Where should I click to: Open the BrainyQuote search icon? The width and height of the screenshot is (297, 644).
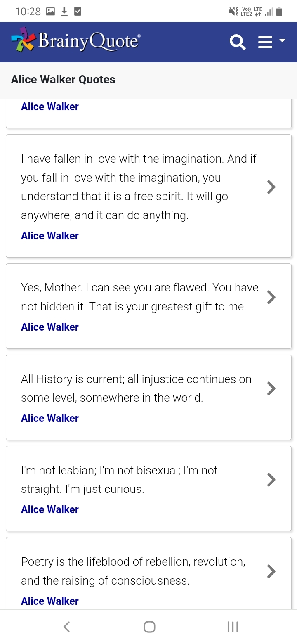238,42
